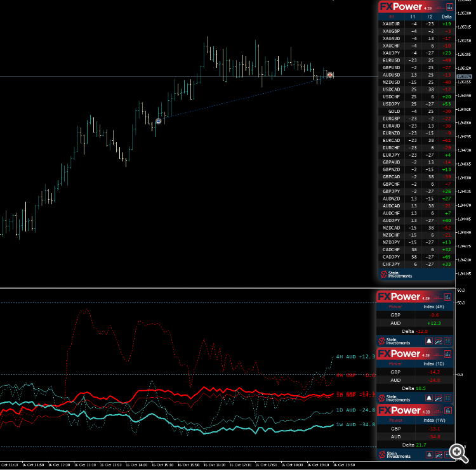The image size is (476, 470).
Task: Click the '4H AUD +12.3' line label
Action: point(355,357)
